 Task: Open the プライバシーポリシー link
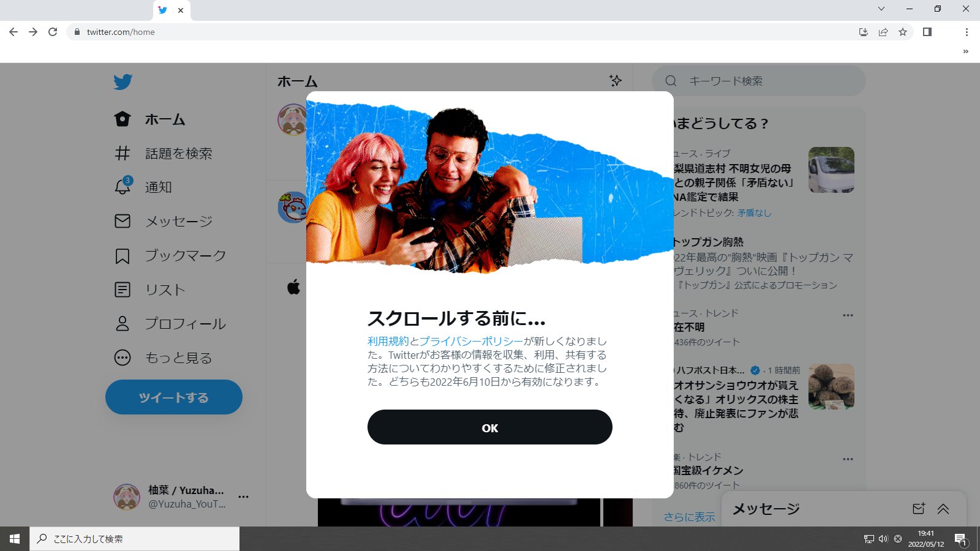pos(471,341)
